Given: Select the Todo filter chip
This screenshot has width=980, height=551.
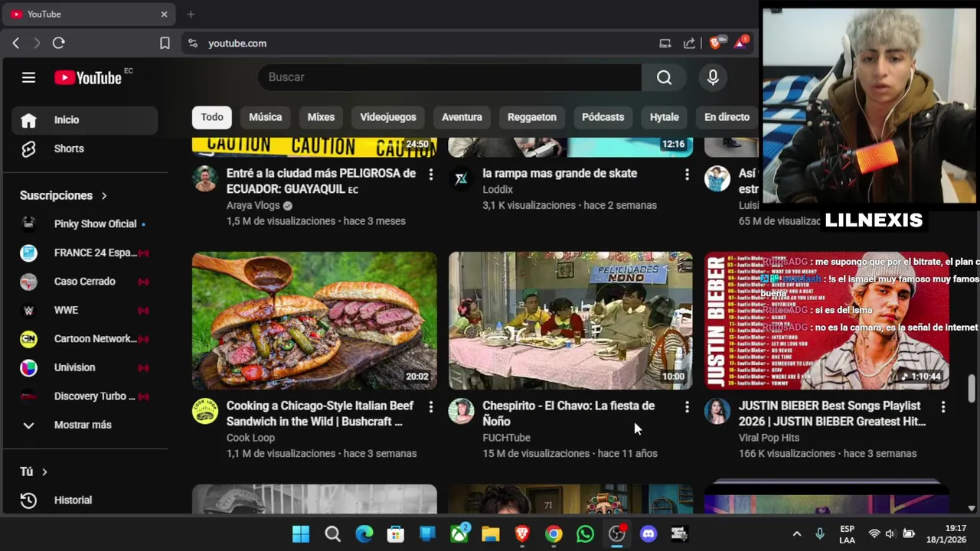Looking at the screenshot, I should pos(212,117).
